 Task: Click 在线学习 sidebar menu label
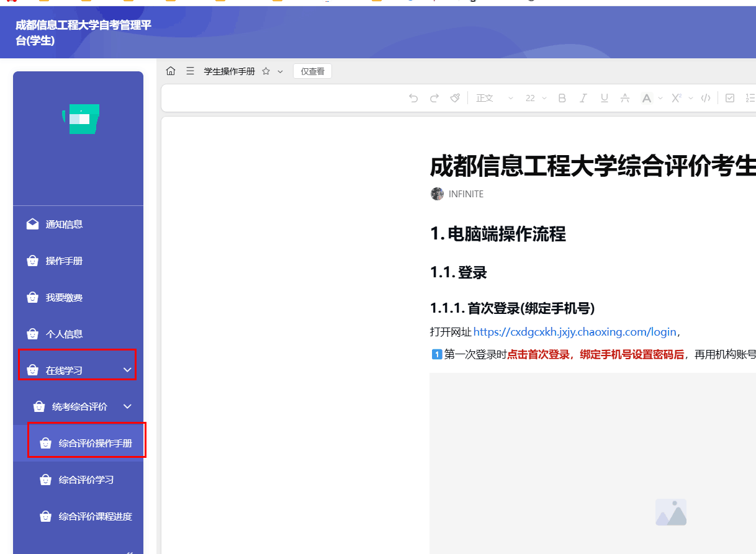pyautogui.click(x=64, y=370)
